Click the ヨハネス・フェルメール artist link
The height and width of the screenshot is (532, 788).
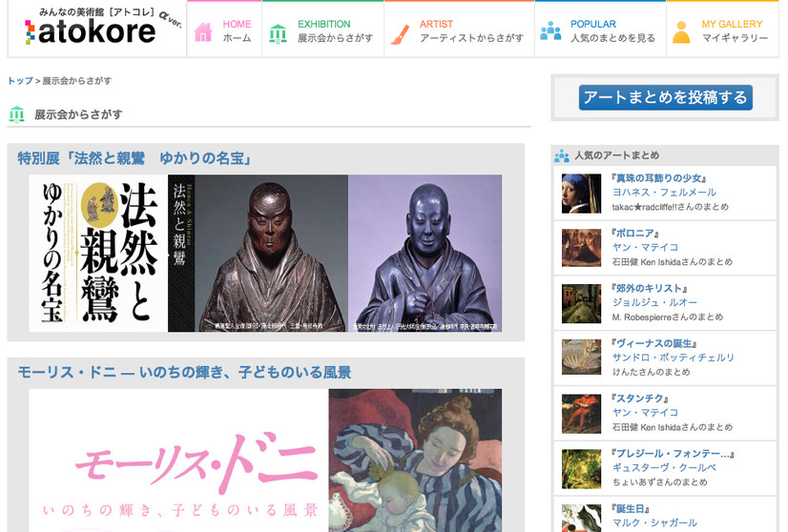(664, 193)
